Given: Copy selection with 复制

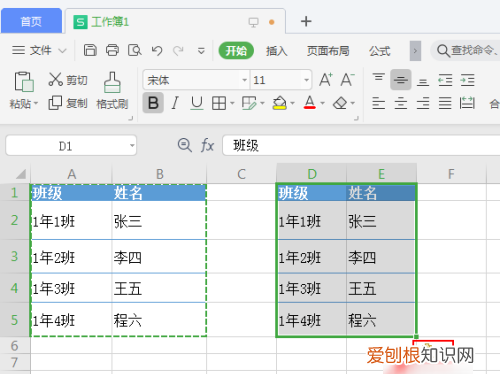Looking at the screenshot, I should [68, 103].
